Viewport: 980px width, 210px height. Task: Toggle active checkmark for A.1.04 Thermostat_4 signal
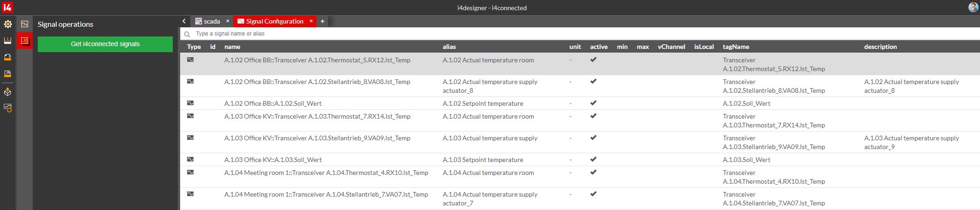click(x=593, y=172)
